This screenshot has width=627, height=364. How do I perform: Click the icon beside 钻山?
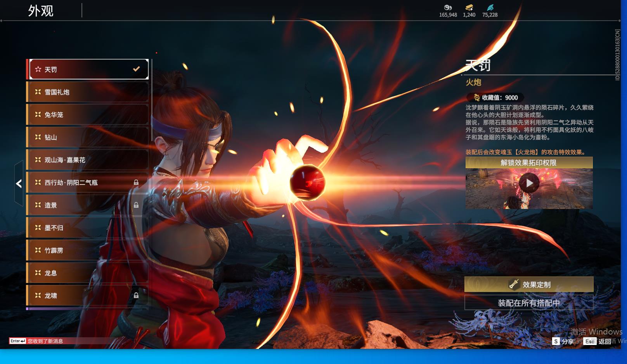pyautogui.click(x=38, y=137)
